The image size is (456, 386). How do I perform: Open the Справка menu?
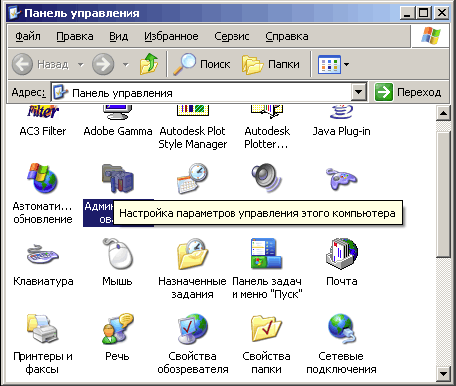(287, 36)
